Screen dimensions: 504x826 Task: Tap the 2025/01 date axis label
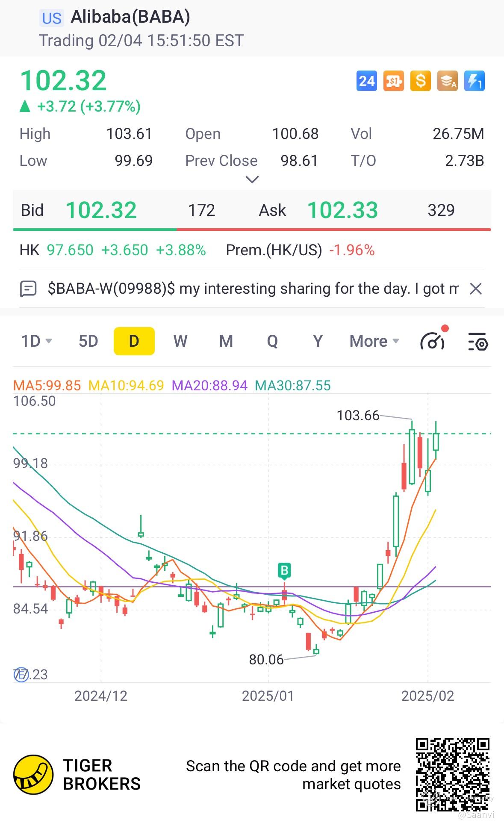tap(268, 696)
